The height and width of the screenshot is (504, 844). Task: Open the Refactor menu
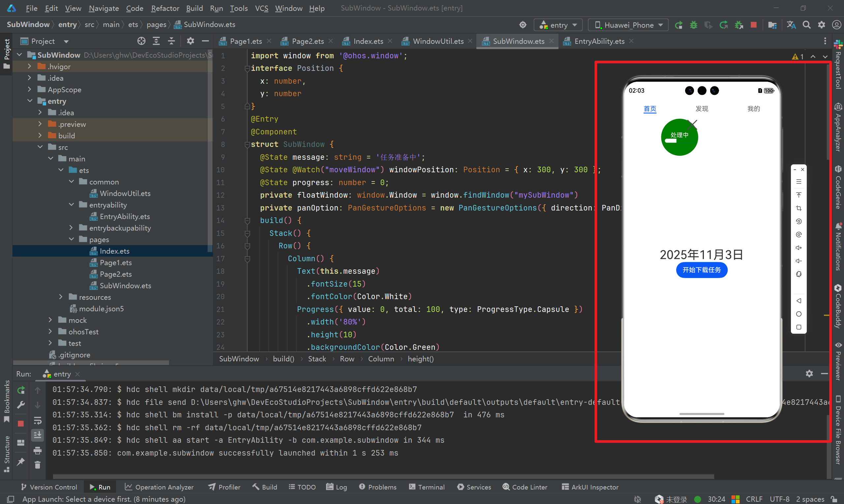(165, 8)
